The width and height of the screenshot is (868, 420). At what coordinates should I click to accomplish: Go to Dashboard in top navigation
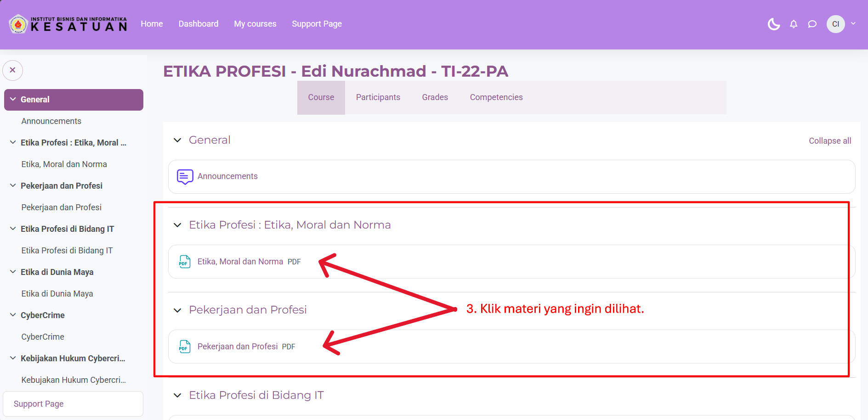coord(198,24)
